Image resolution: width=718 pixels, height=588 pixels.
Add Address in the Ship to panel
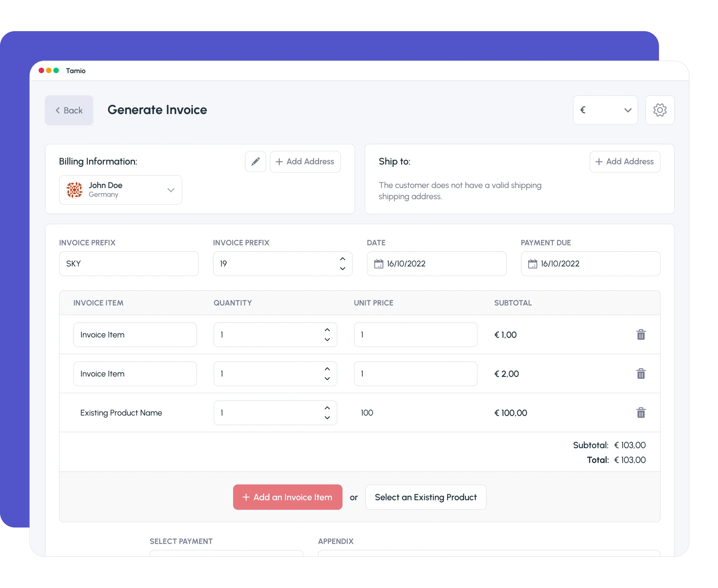(x=625, y=162)
